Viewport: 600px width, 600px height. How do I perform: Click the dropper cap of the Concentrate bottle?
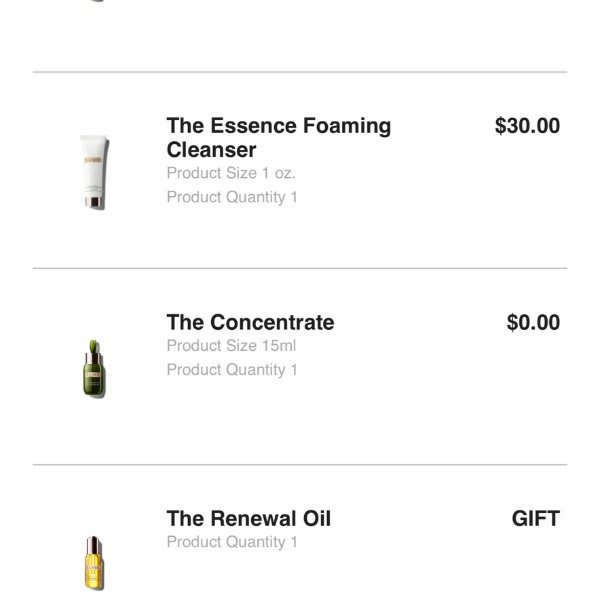point(94,349)
